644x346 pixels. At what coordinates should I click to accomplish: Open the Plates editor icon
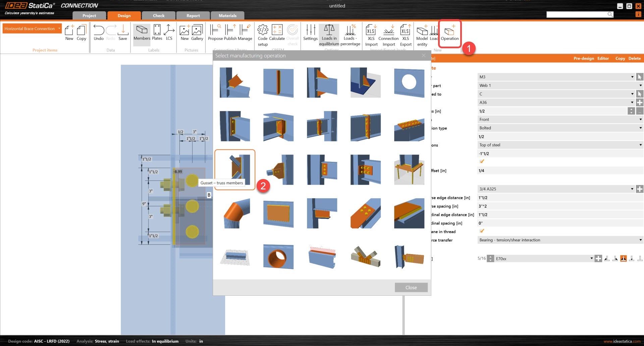(157, 33)
